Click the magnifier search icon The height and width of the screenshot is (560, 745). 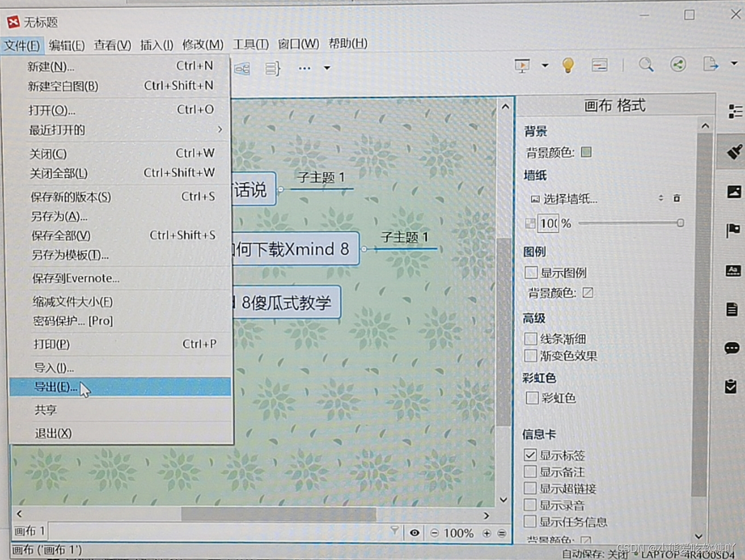point(646,65)
